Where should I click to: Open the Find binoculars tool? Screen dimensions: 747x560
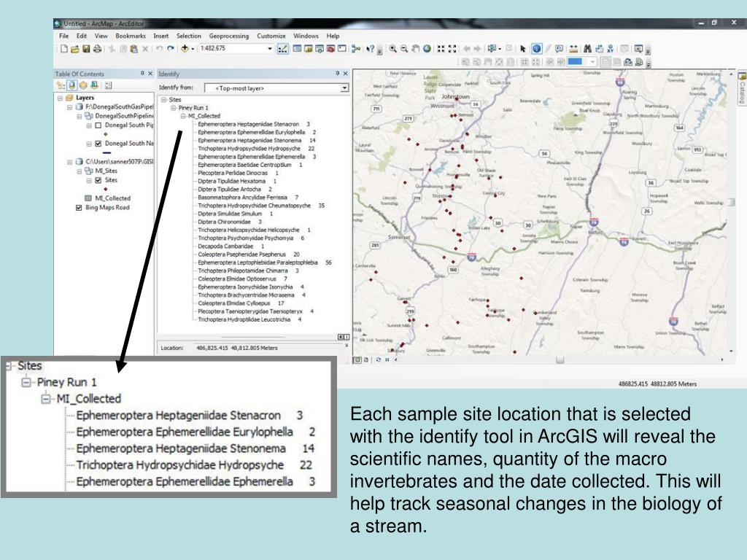pyautogui.click(x=587, y=49)
